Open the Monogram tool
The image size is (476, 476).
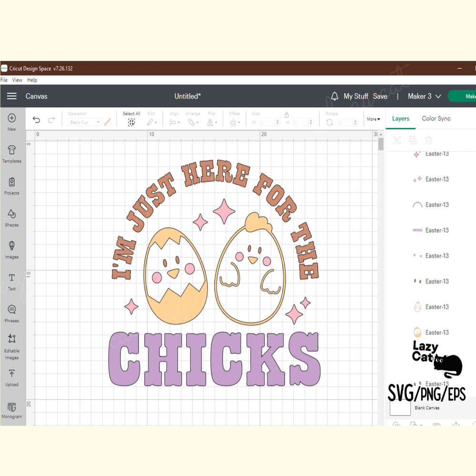11,409
